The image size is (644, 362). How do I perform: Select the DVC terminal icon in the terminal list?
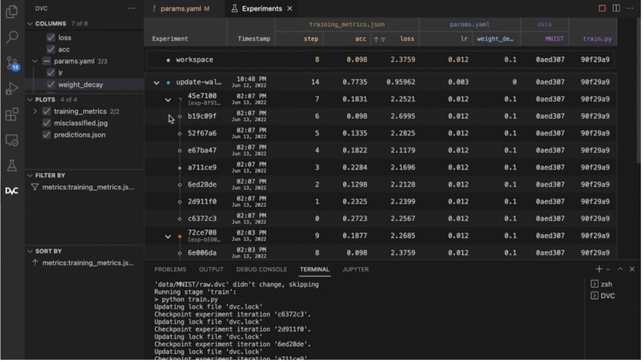[x=594, y=296]
